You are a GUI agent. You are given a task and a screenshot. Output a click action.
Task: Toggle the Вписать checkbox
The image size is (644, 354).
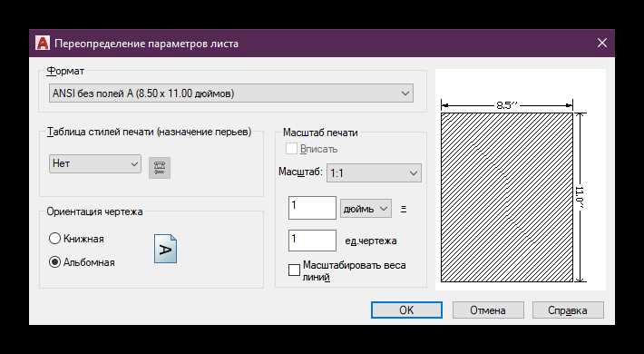291,149
